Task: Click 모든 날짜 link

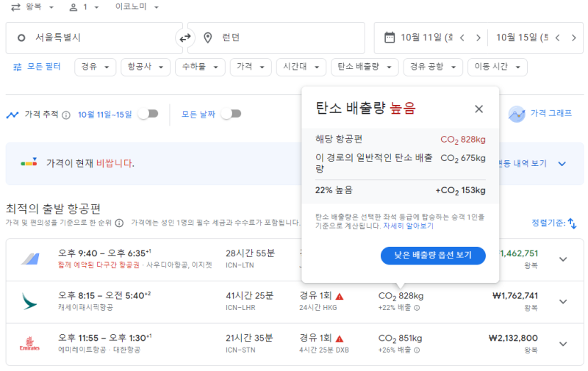Action: 198,115
